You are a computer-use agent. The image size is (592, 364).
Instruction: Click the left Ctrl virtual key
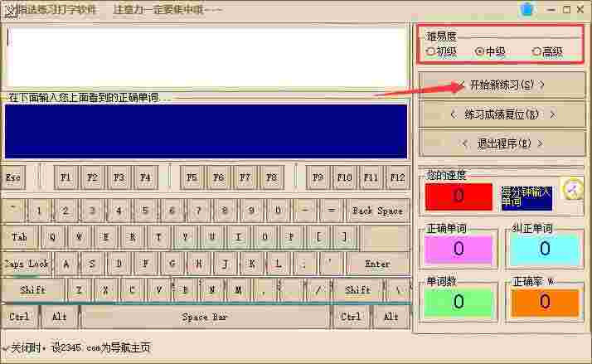tap(19, 317)
